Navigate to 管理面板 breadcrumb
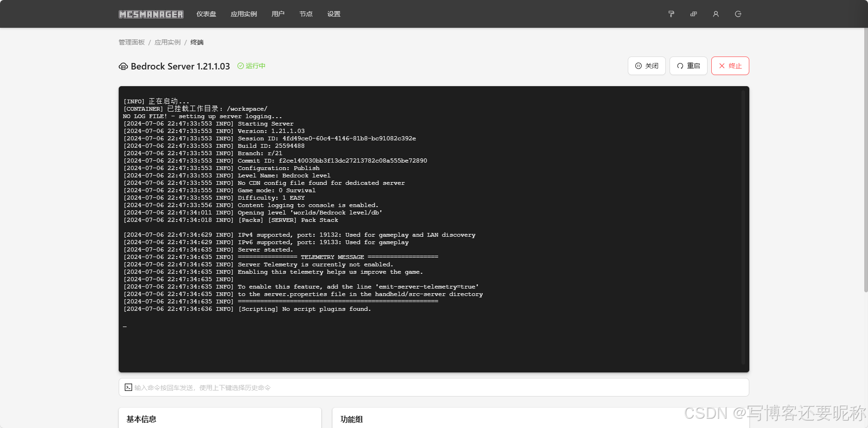This screenshot has height=428, width=868. click(x=132, y=42)
